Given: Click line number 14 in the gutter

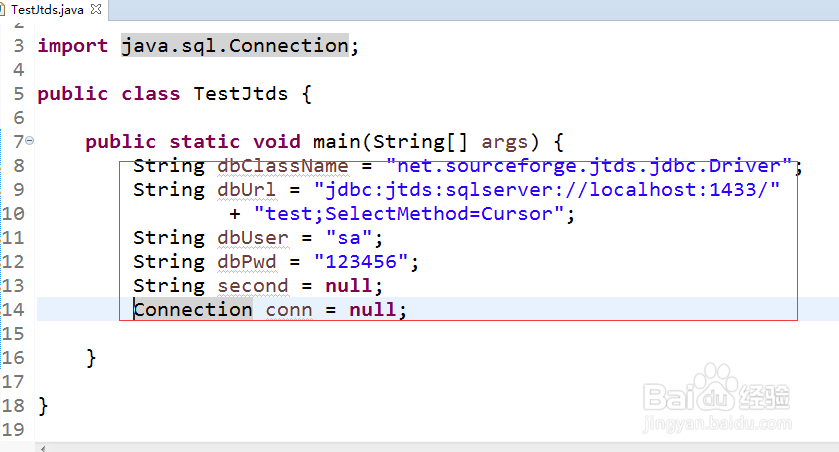Looking at the screenshot, I should click(x=13, y=310).
